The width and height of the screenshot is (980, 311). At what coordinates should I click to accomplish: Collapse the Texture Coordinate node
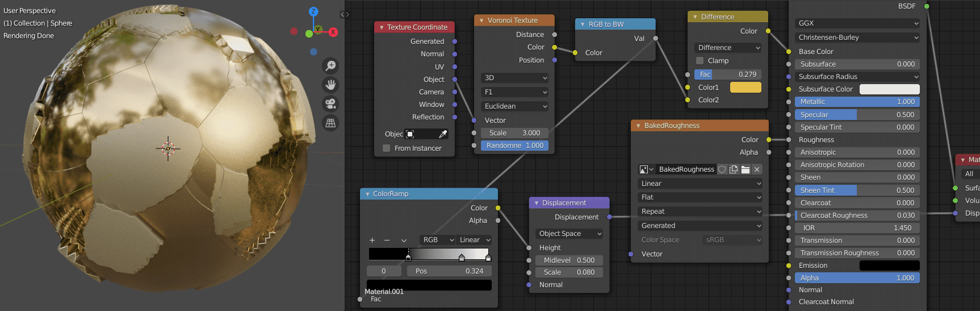pyautogui.click(x=382, y=27)
